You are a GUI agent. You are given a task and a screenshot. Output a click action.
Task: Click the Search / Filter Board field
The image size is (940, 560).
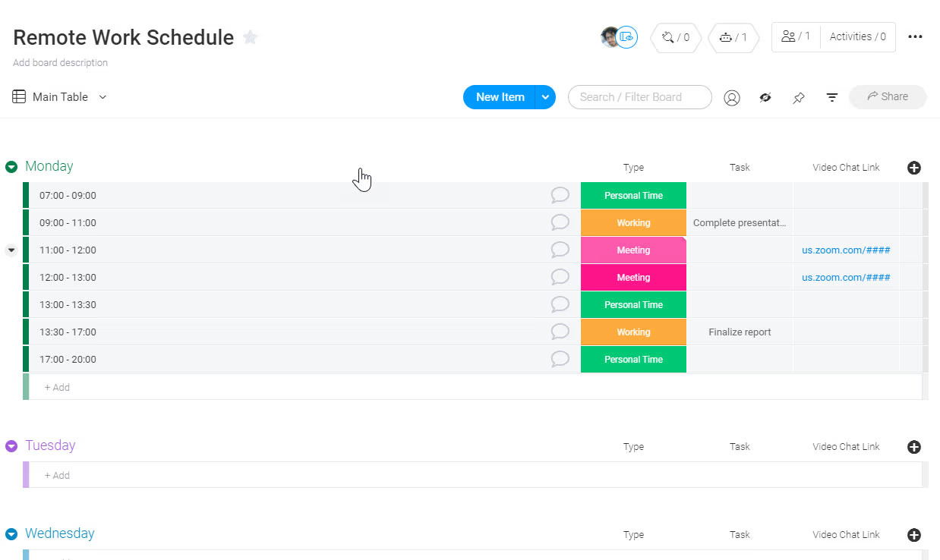[639, 97]
